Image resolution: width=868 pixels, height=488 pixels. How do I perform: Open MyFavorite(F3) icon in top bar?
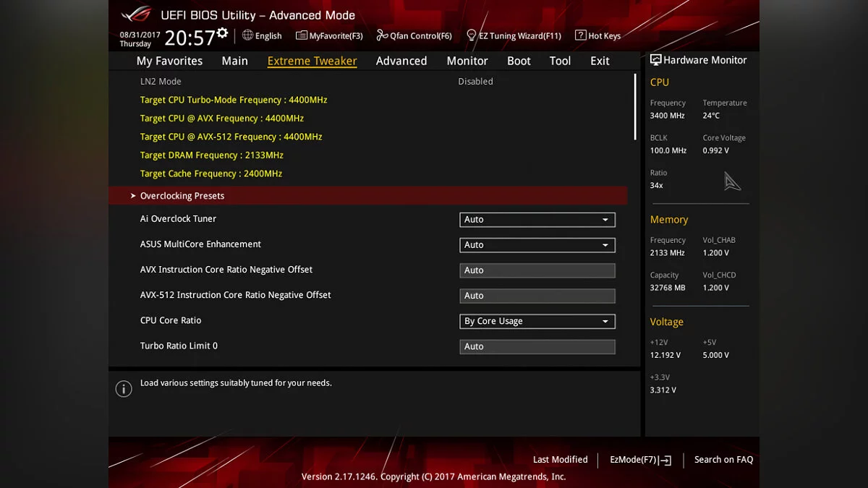pos(302,35)
